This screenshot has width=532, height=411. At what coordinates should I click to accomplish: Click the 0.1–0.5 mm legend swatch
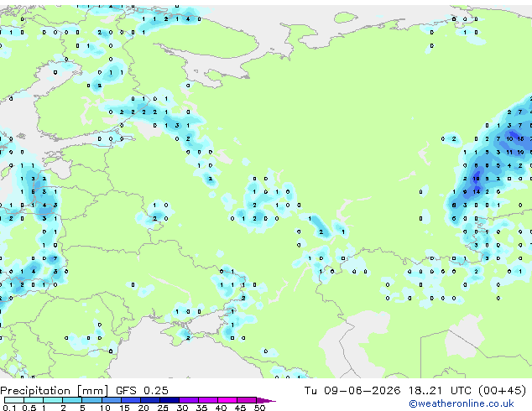[x=14, y=400]
